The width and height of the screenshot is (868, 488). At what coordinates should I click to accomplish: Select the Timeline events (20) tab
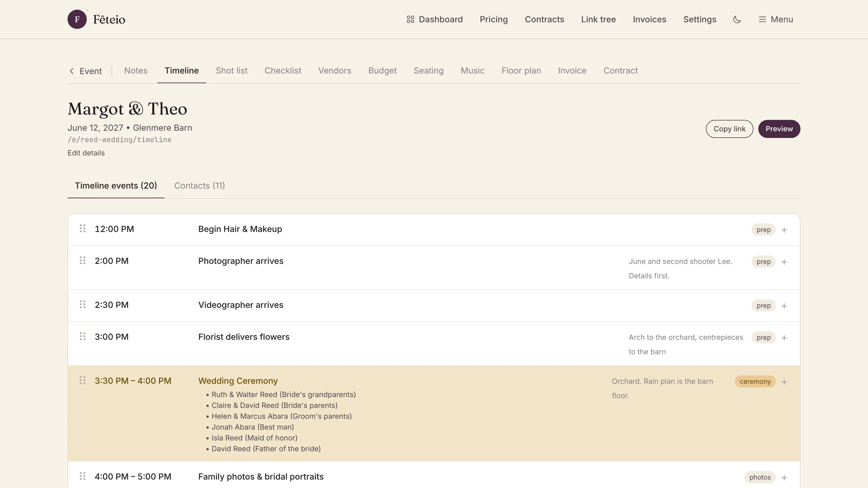coord(116,186)
